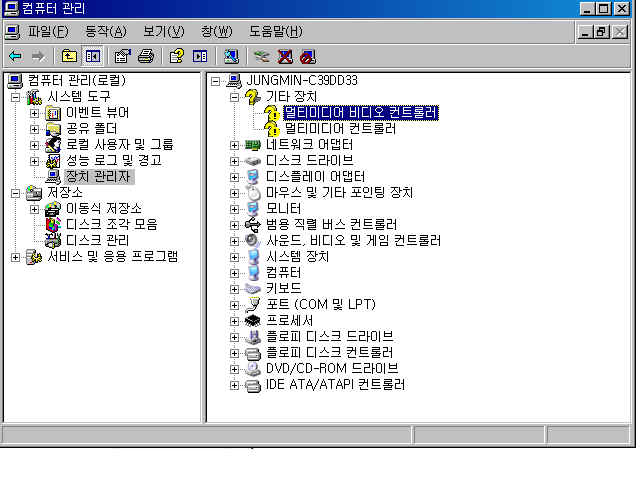Click the DVD/CD-ROM 드라이브 disc icon
The width and height of the screenshot is (636, 479).
coord(253,369)
